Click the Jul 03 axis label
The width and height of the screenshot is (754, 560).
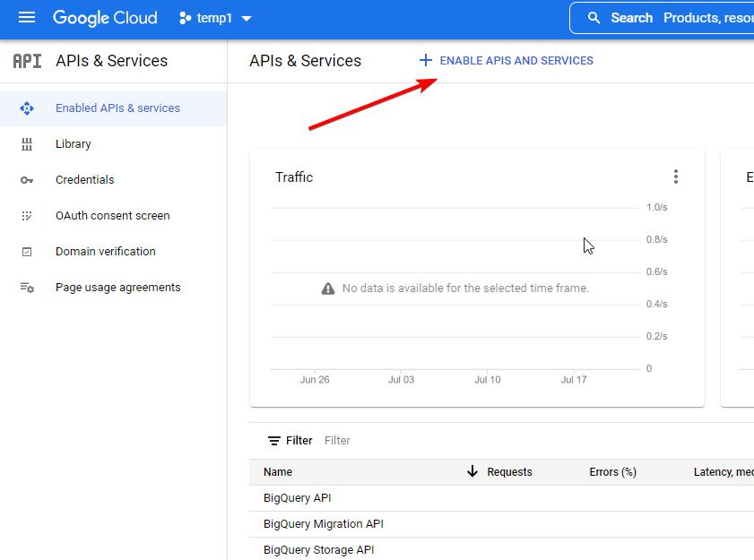(401, 380)
